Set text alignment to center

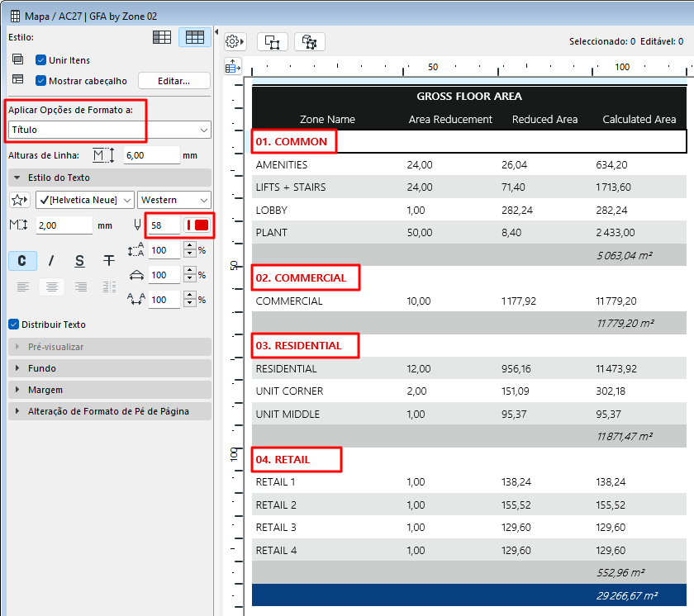[51, 287]
